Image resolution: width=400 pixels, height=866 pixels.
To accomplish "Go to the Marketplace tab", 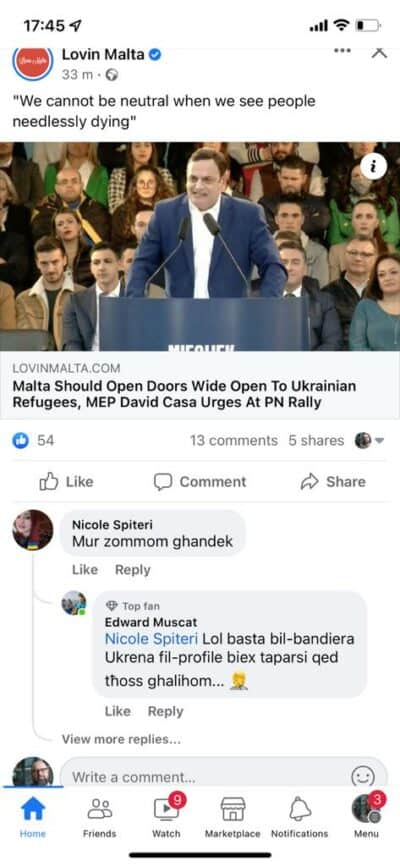I will pyautogui.click(x=233, y=818).
